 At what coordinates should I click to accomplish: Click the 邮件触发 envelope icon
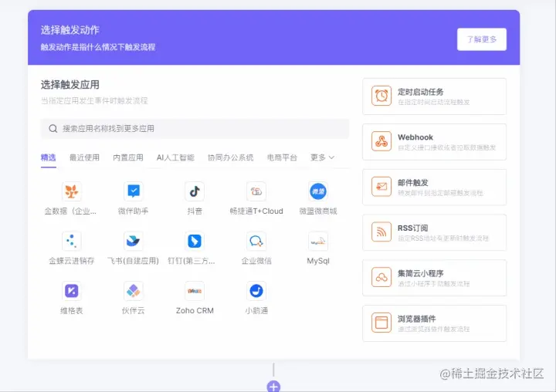point(381,187)
